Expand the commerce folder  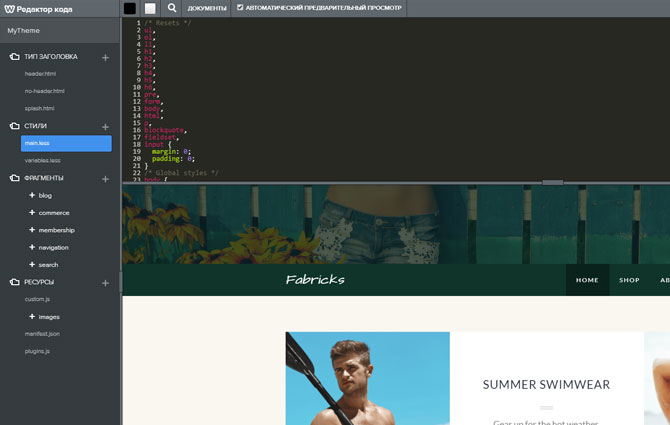[32, 212]
